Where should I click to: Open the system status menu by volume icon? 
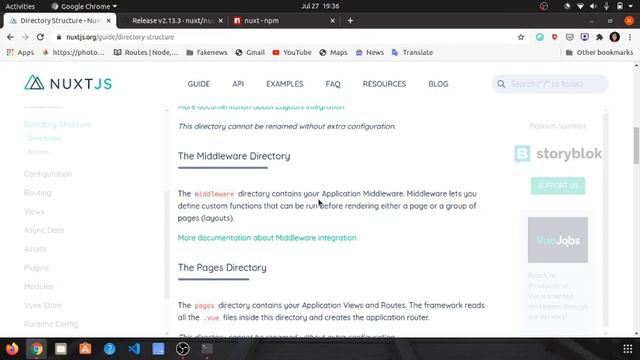[x=593, y=6]
